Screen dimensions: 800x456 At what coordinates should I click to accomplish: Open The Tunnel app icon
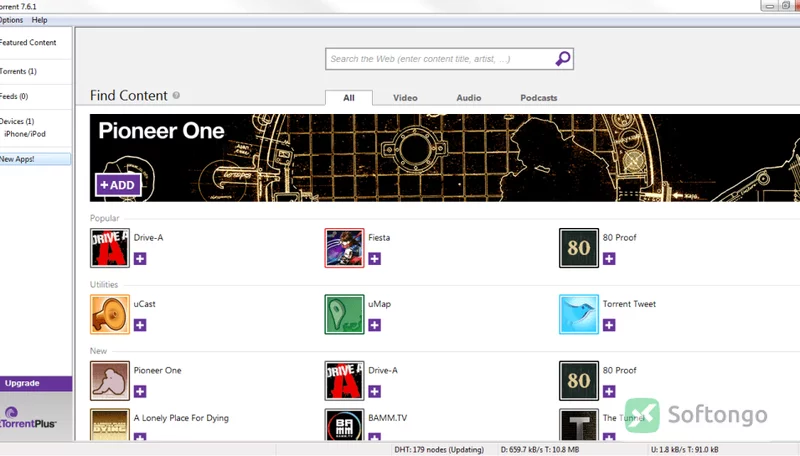pyautogui.click(x=579, y=424)
